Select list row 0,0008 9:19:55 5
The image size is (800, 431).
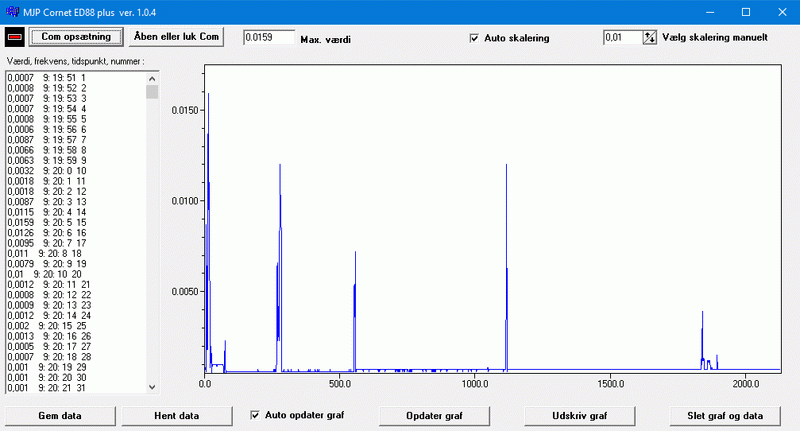pos(76,119)
